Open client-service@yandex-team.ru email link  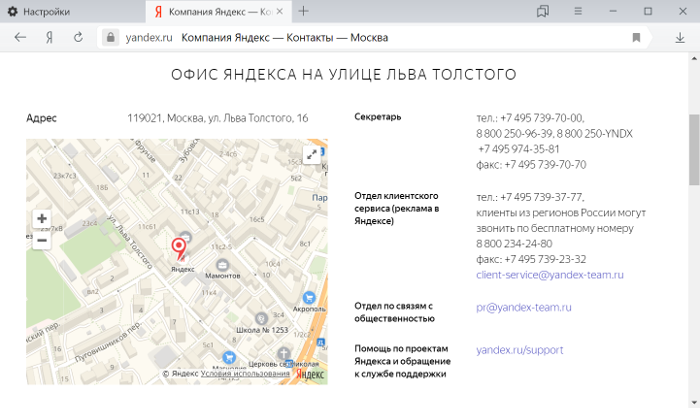click(550, 275)
